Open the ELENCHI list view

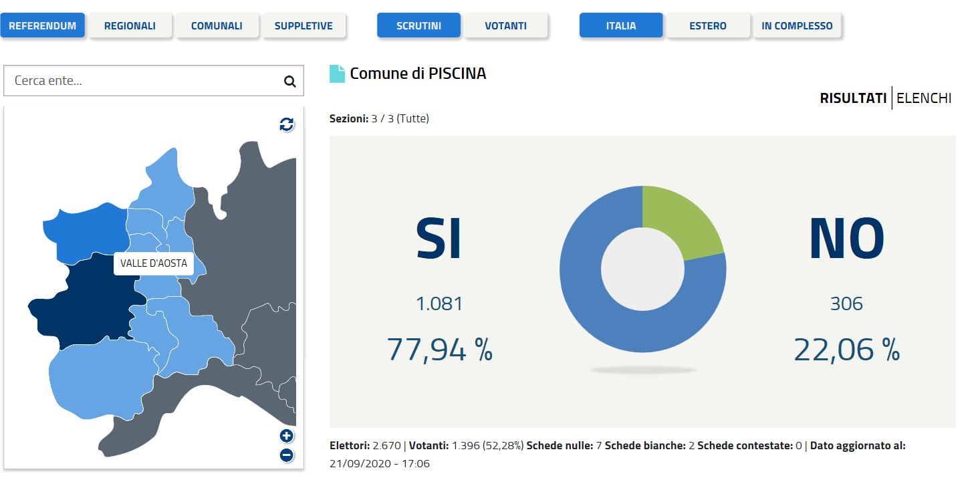[923, 98]
